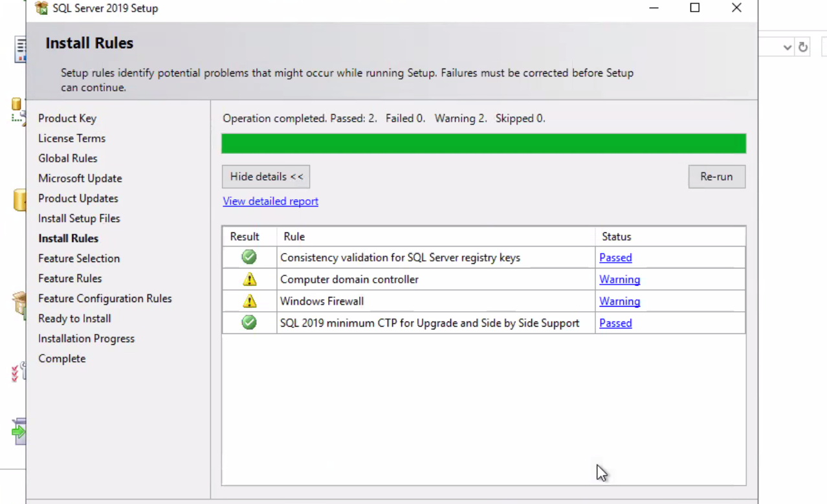Click the refresh icon at the top right
The image size is (827, 504).
click(802, 47)
